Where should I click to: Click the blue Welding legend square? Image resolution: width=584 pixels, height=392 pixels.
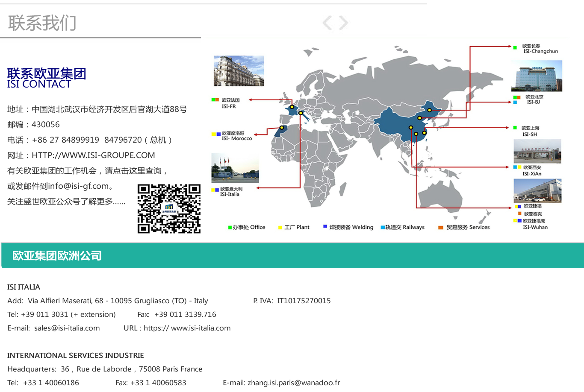tap(325, 226)
